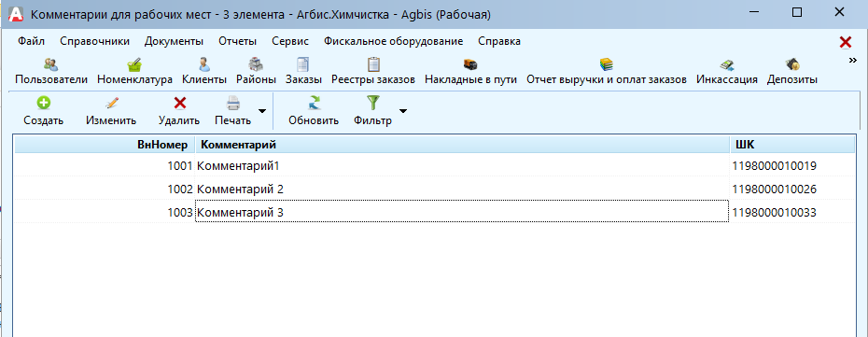Click the barcode 1198000010019

(x=774, y=165)
